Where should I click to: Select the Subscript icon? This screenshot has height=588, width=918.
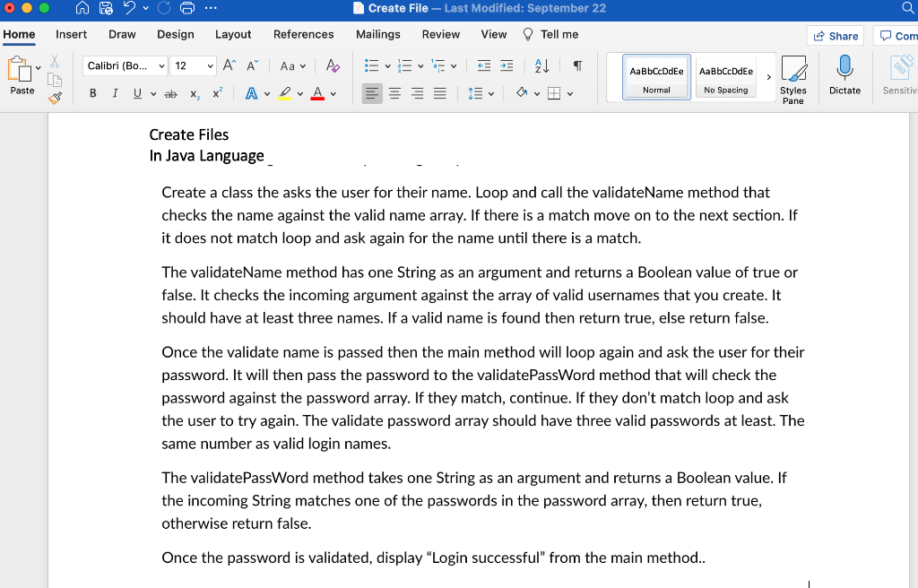(195, 93)
